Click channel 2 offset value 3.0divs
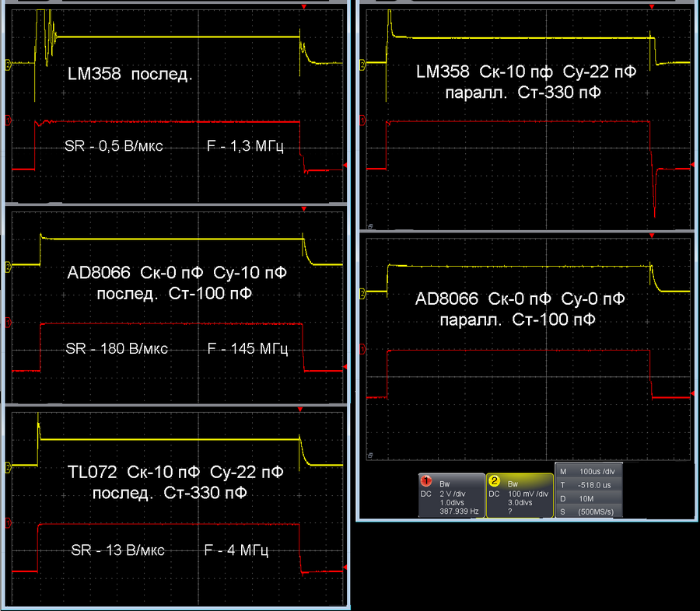 tap(520, 502)
